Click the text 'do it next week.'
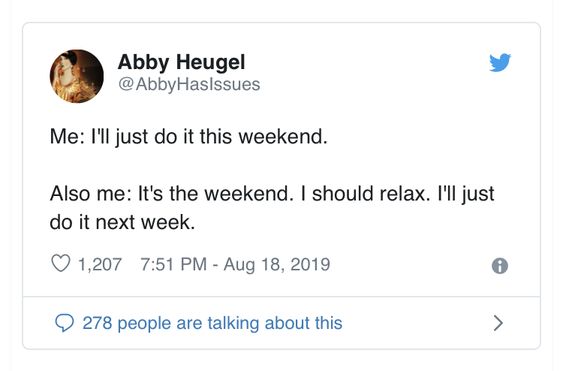Image resolution: width=563 pixels, height=371 pixels. 122,222
